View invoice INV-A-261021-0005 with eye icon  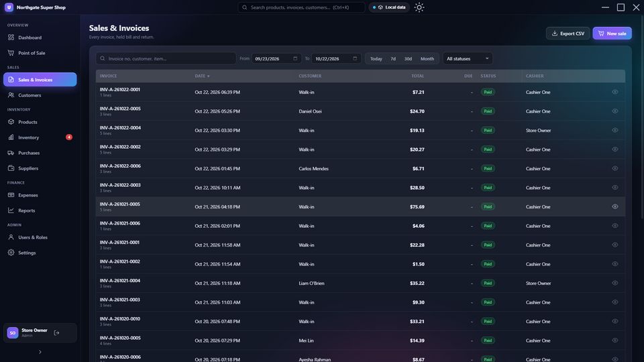tap(615, 206)
